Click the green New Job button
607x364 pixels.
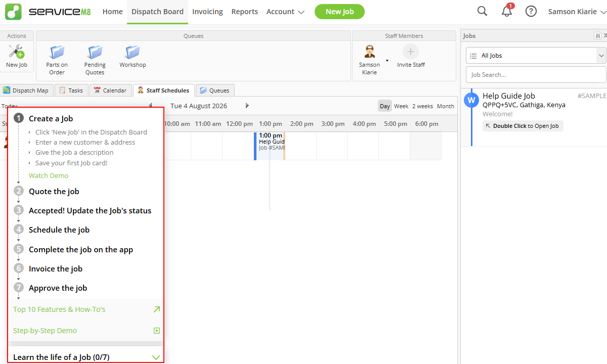click(339, 12)
